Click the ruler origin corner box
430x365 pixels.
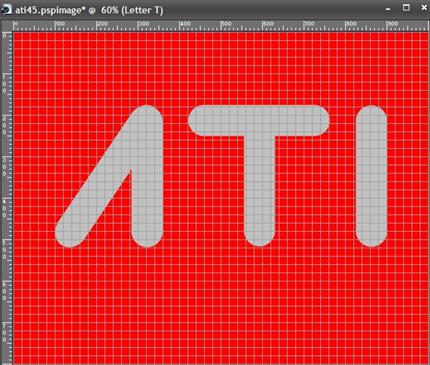(x=6, y=26)
